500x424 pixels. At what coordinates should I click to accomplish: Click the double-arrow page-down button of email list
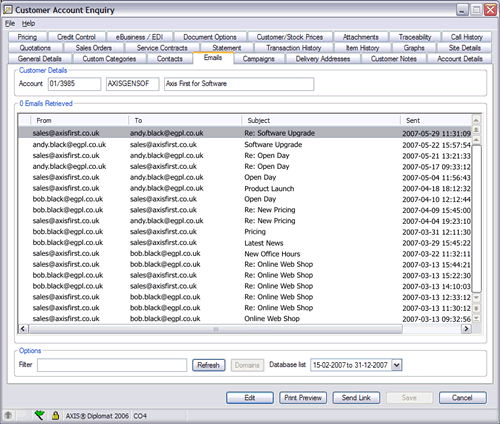tap(476, 308)
